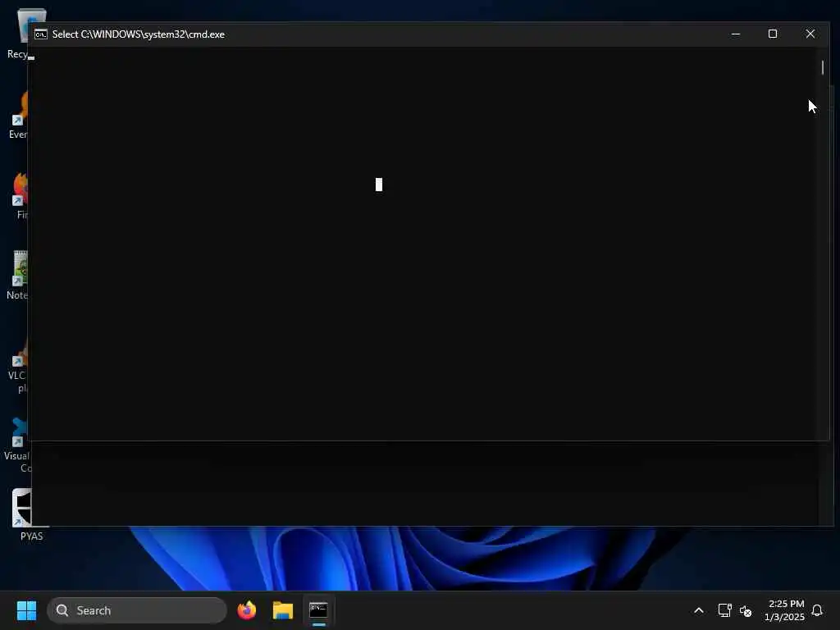
Task: Select the Recycle Bin desktop icon
Action: pos(18,34)
